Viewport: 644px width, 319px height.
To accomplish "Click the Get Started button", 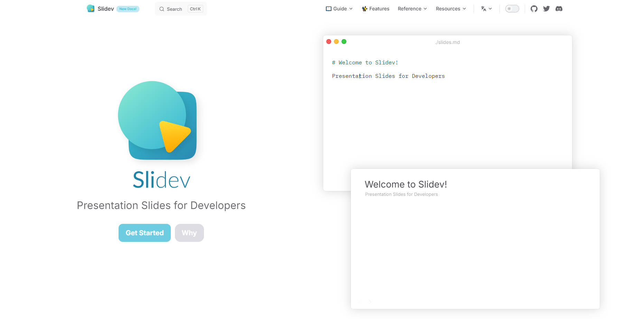I will (x=144, y=233).
